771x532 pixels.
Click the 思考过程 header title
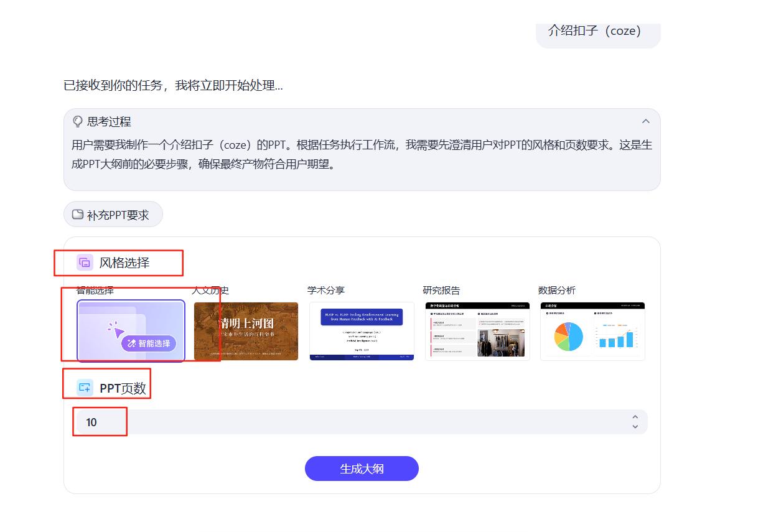(109, 122)
